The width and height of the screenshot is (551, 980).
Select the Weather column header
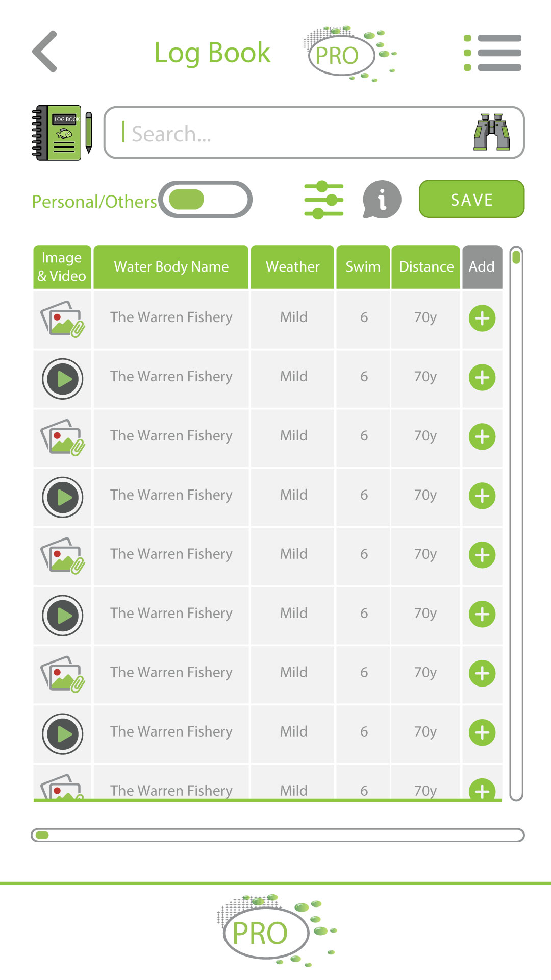click(x=292, y=267)
